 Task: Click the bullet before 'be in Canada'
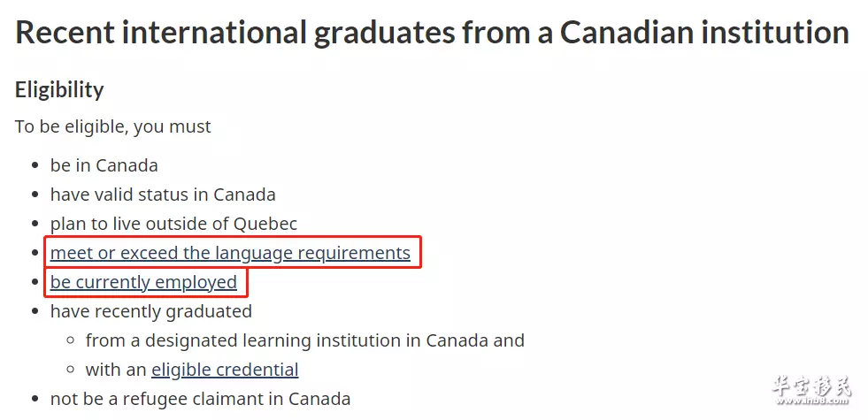(35, 166)
